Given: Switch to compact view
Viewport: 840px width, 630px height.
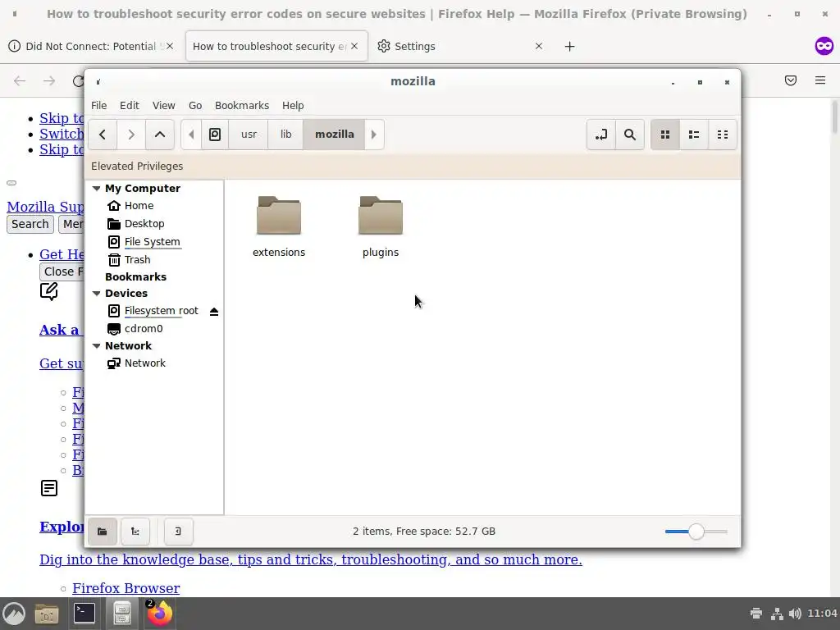Looking at the screenshot, I should tap(723, 135).
